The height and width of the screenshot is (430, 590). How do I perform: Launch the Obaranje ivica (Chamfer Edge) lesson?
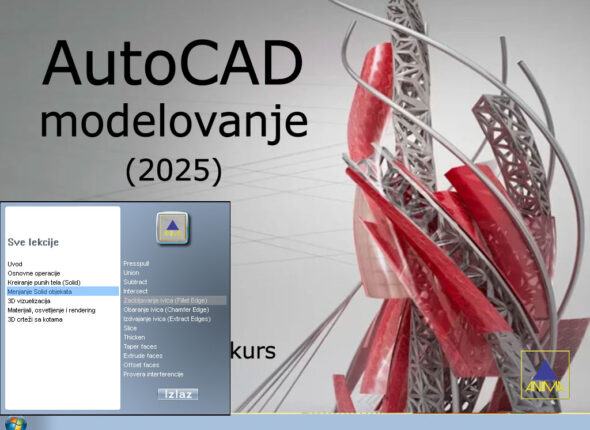166,310
